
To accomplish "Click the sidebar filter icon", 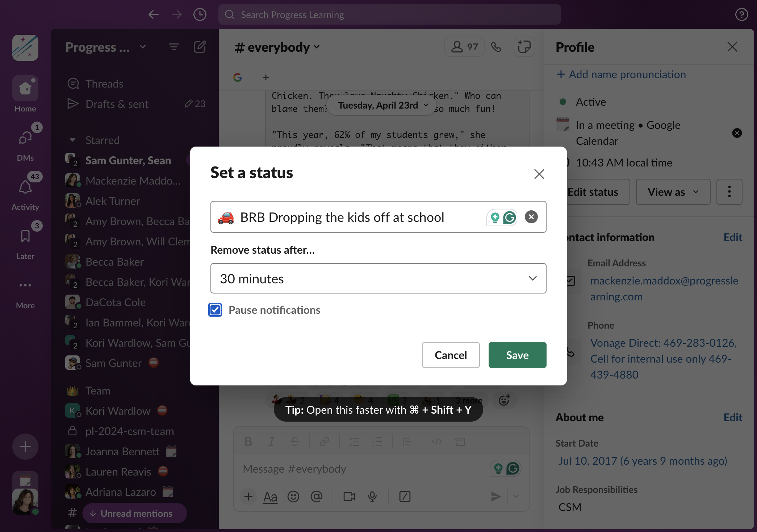I will (174, 47).
